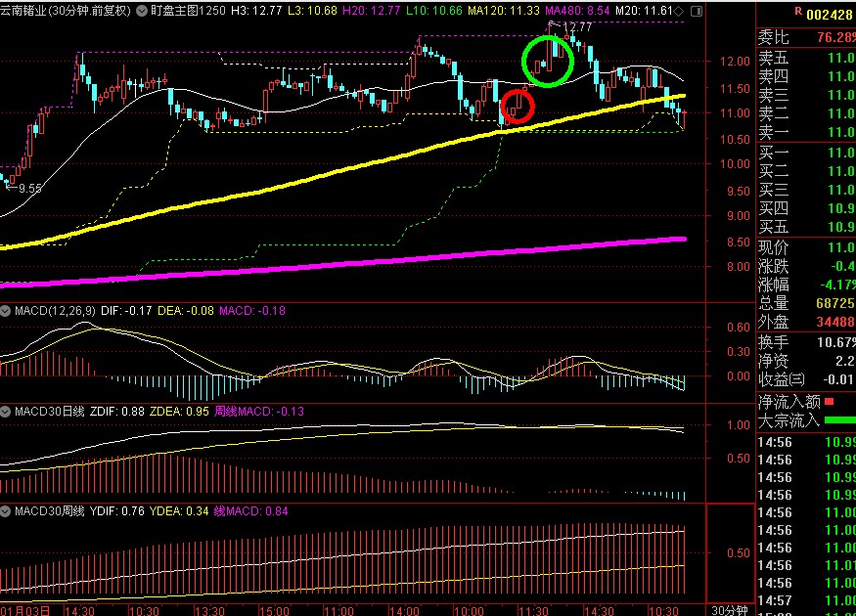856x616 pixels.
Task: Click the M20: 11.61 legend value
Action: (644, 11)
